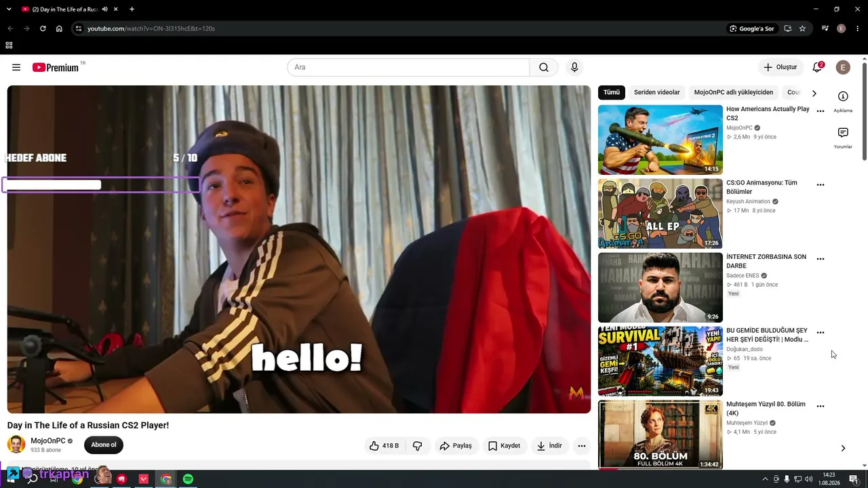This screenshot has width=868, height=488.
Task: Open Windows notification center
Action: tap(854, 479)
